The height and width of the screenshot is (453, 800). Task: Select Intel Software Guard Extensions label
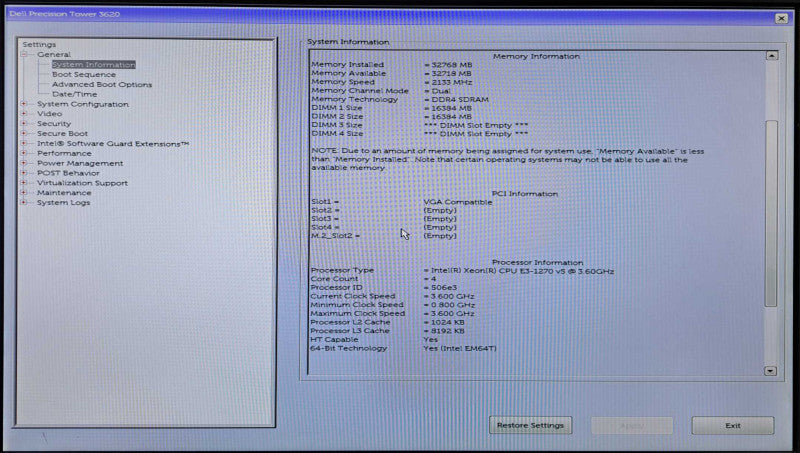point(113,143)
